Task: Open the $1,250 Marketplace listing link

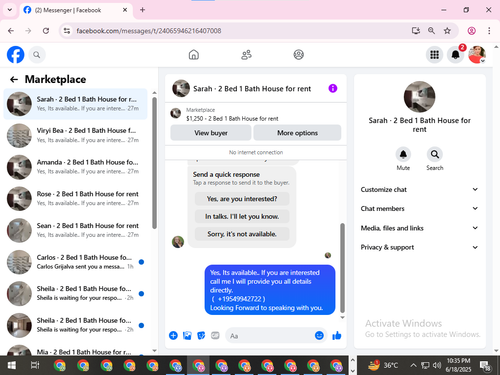Action: (232, 119)
